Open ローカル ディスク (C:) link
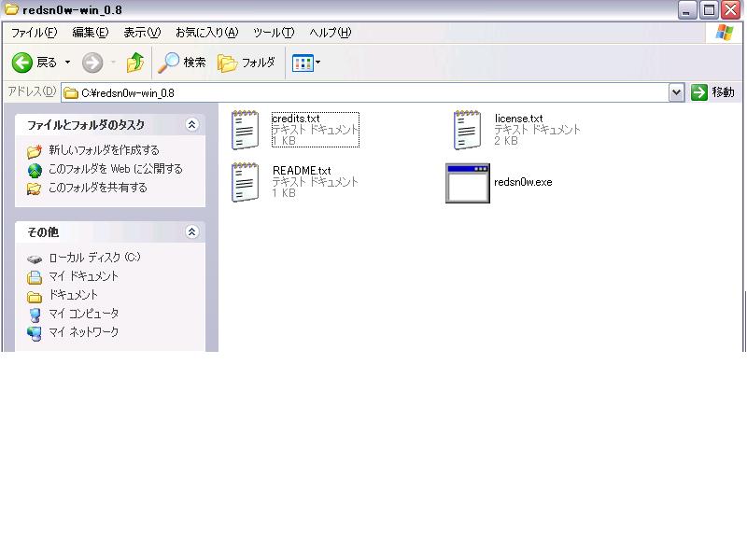This screenshot has width=747, height=560. [95, 258]
